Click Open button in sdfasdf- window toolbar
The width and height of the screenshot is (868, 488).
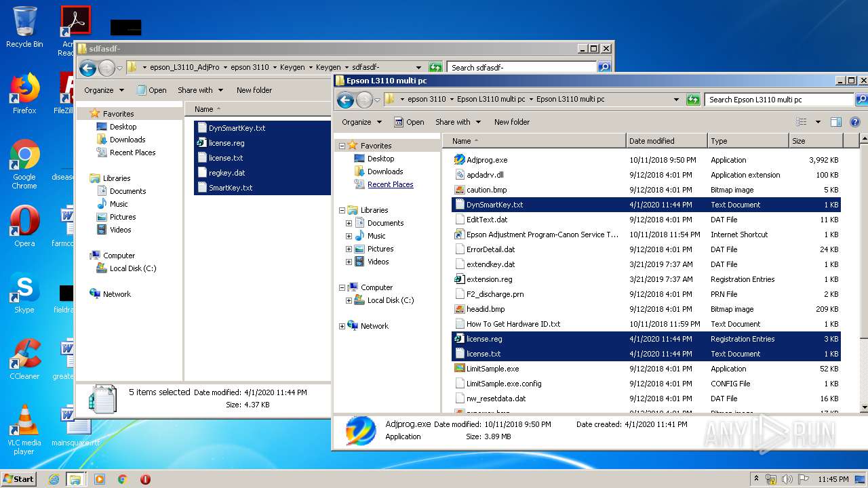click(x=151, y=90)
